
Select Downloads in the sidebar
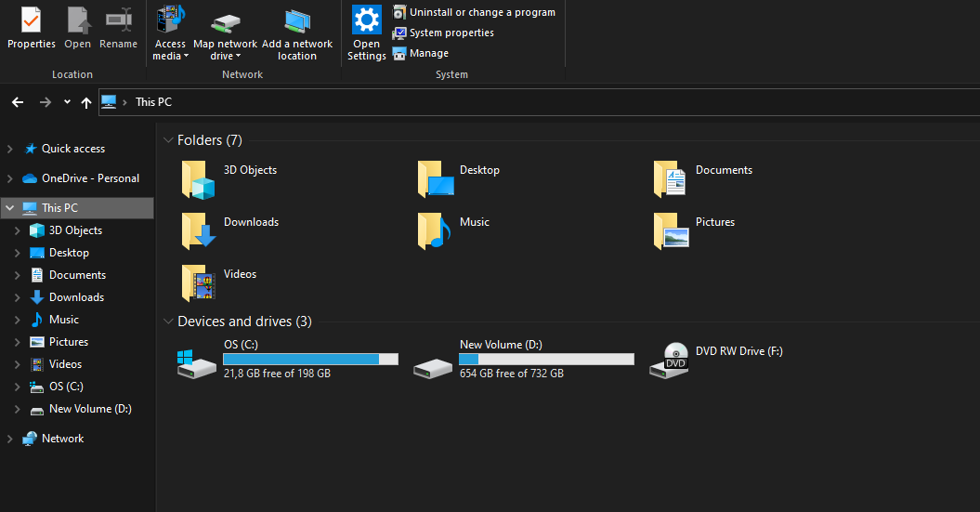(x=76, y=297)
